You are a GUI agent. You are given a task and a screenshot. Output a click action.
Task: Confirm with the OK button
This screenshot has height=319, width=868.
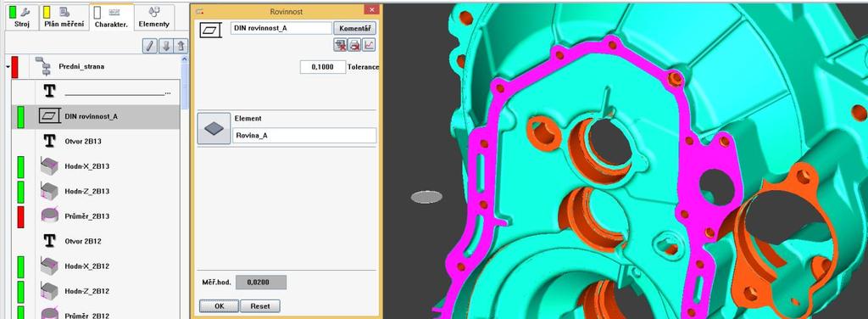pyautogui.click(x=220, y=305)
